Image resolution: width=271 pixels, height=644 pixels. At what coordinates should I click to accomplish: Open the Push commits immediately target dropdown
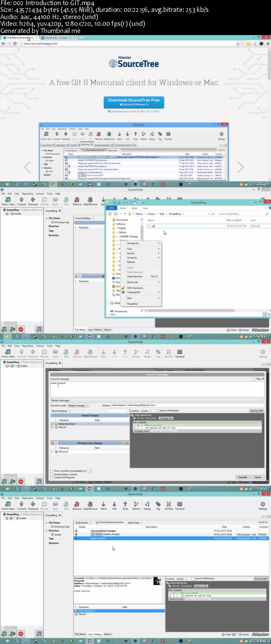pos(90,471)
